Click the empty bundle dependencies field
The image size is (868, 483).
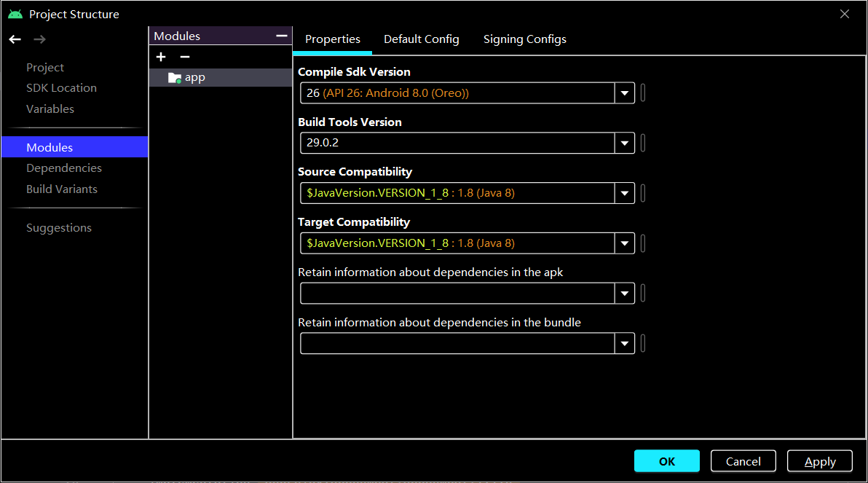click(x=457, y=343)
